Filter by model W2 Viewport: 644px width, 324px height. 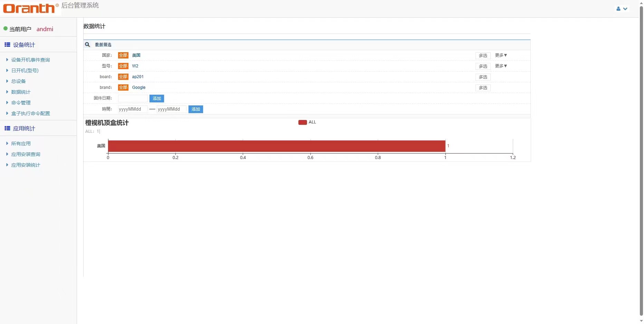[135, 66]
